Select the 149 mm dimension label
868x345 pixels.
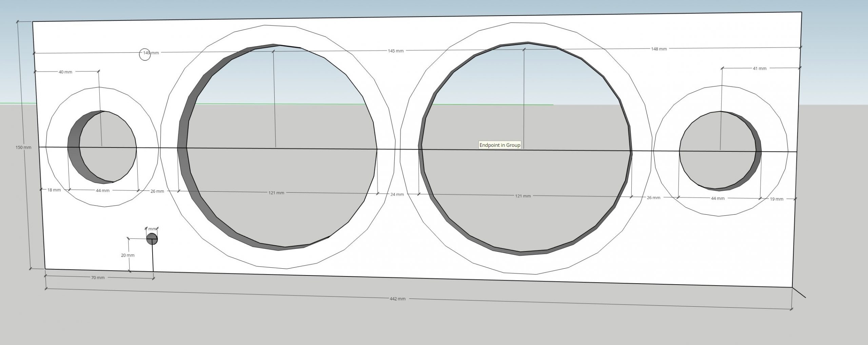pyautogui.click(x=151, y=53)
